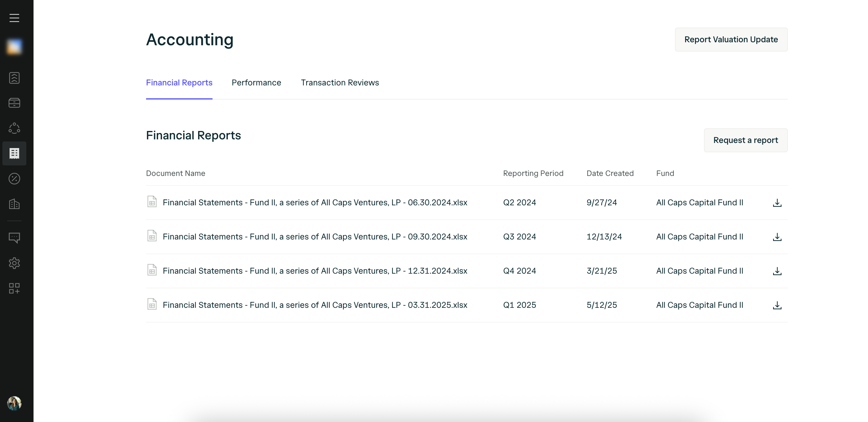Click the user profile avatar
Viewport: 868px width, 422px height.
click(14, 403)
